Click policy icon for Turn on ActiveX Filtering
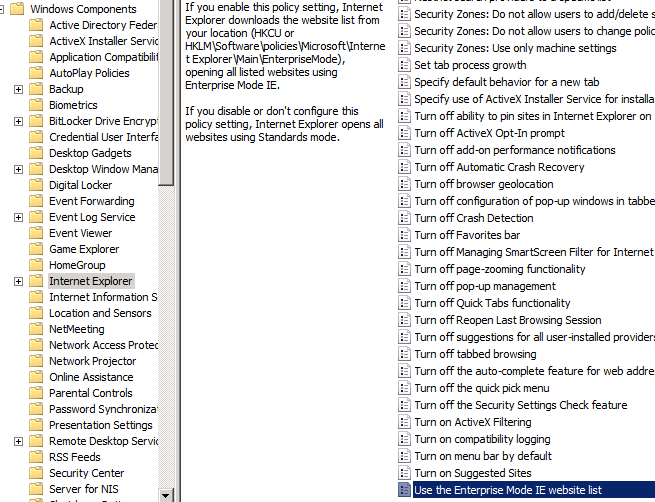 pyautogui.click(x=404, y=422)
